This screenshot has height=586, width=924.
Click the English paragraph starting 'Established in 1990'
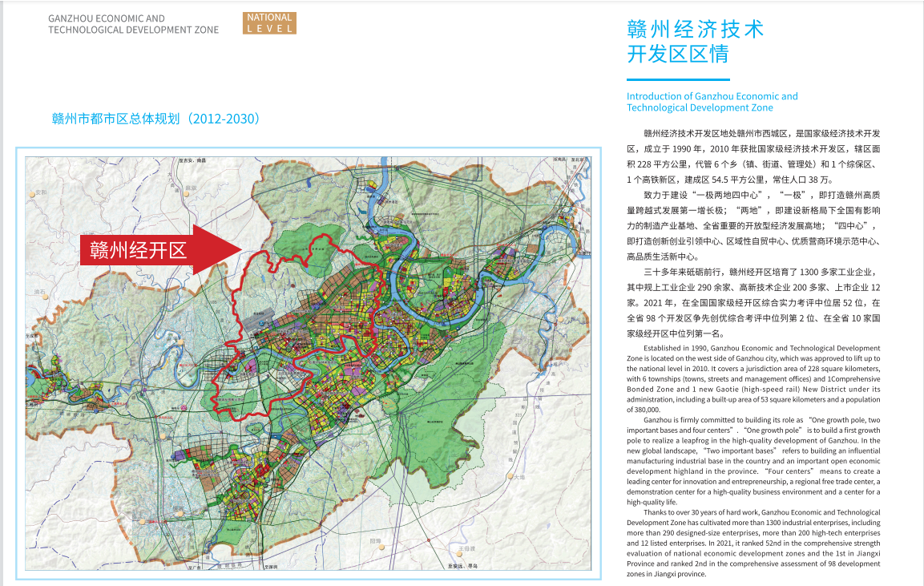click(x=753, y=378)
